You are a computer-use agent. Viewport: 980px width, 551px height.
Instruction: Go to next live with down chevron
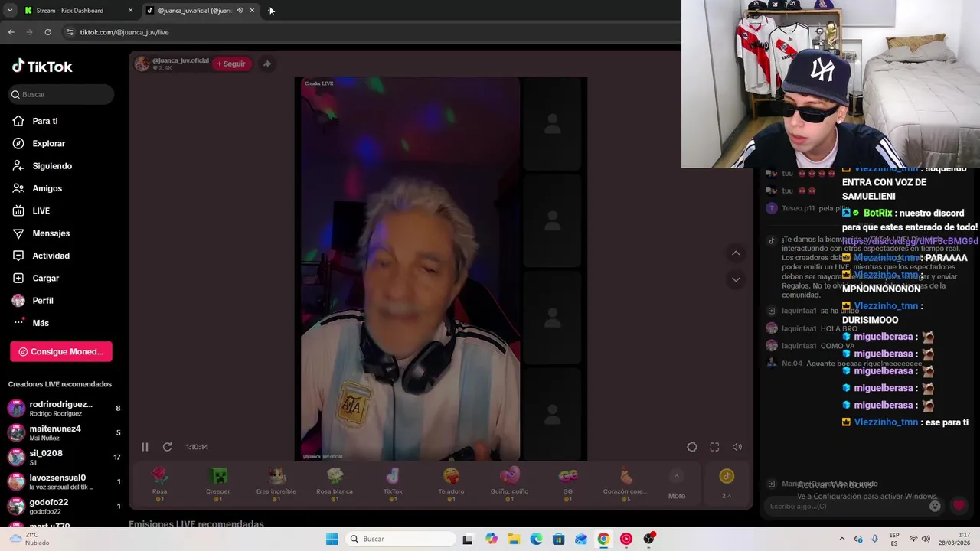click(x=736, y=279)
